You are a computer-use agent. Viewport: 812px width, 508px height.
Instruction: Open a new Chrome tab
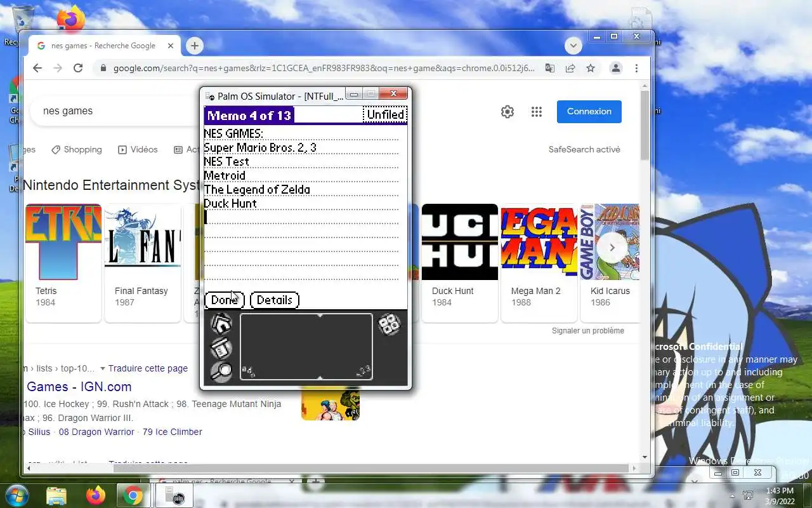click(194, 46)
